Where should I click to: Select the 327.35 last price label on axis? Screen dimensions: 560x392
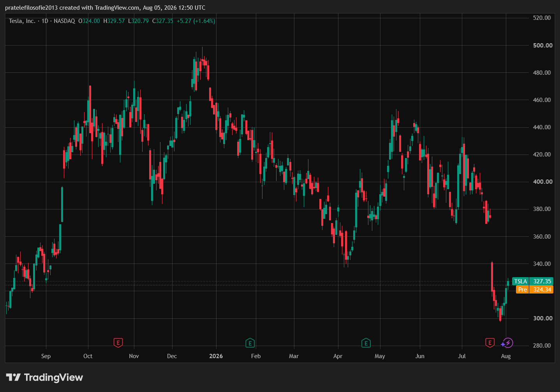[542, 281]
